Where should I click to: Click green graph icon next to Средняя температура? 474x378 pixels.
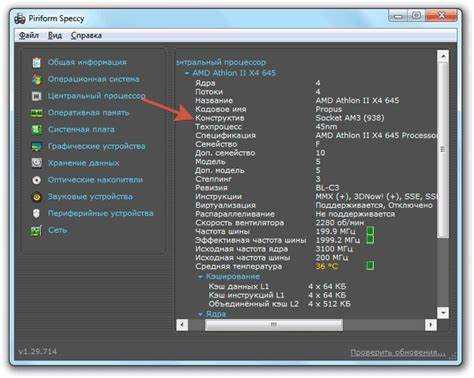[x=370, y=266]
